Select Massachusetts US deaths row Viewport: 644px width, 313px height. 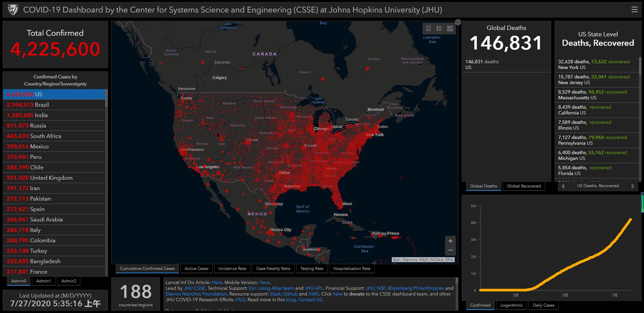pos(597,95)
